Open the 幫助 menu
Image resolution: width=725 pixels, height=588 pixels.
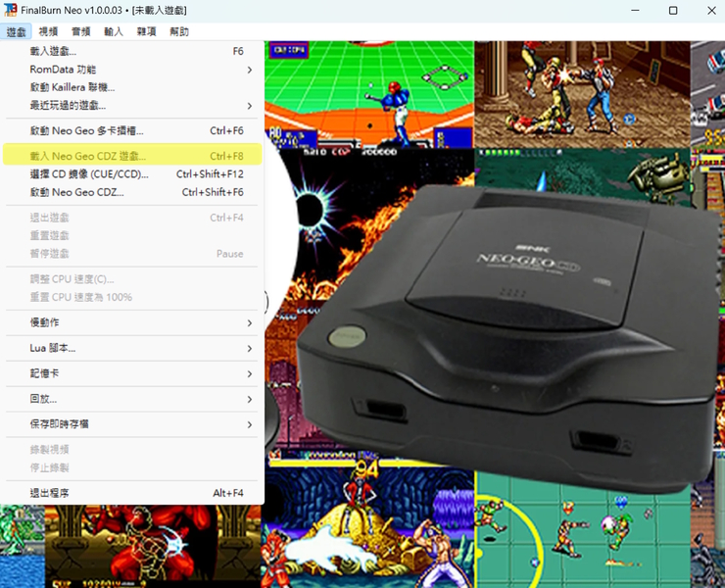coord(179,32)
